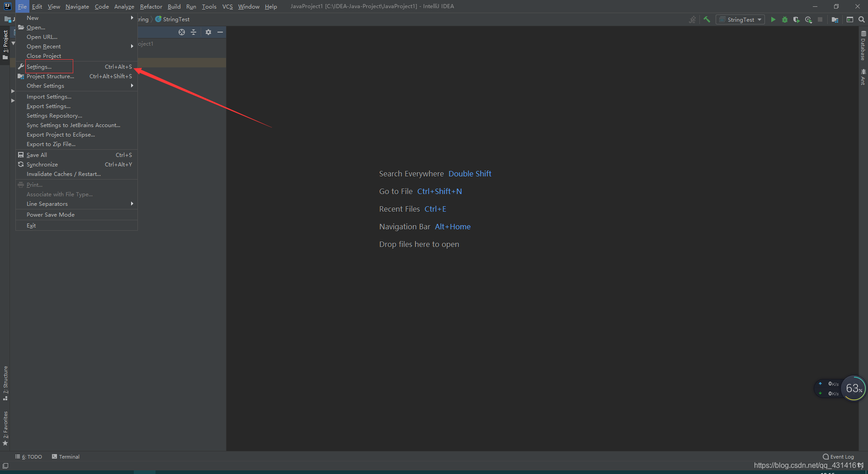Choose Close Project
Image resolution: width=868 pixels, height=474 pixels.
(x=76, y=56)
